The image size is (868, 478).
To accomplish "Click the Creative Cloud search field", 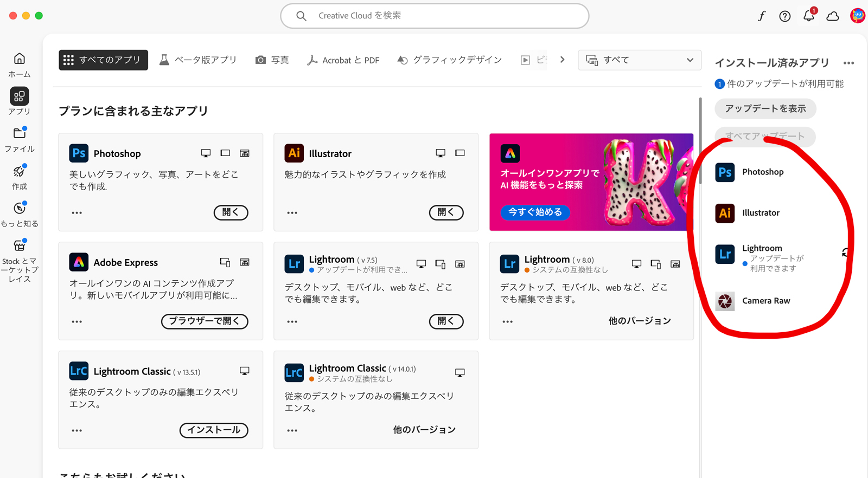I will click(434, 16).
